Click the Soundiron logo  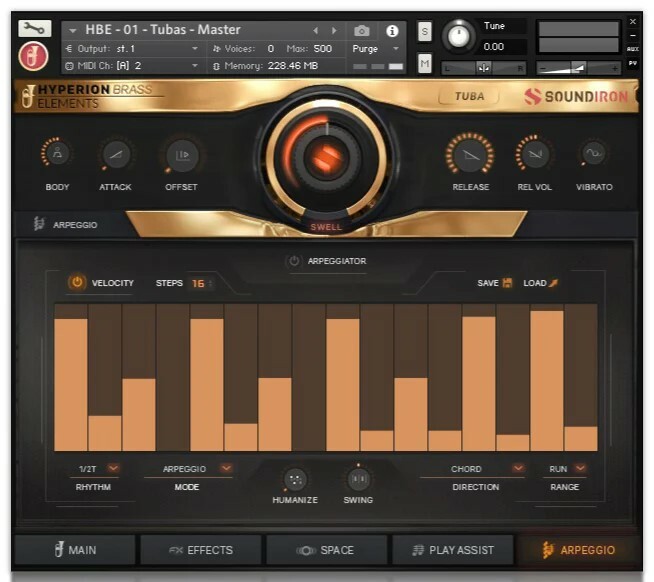(x=576, y=96)
